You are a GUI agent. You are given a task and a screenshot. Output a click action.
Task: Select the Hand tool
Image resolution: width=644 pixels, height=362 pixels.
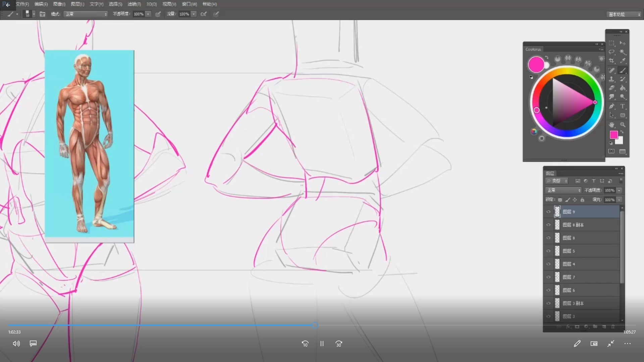[611, 125]
